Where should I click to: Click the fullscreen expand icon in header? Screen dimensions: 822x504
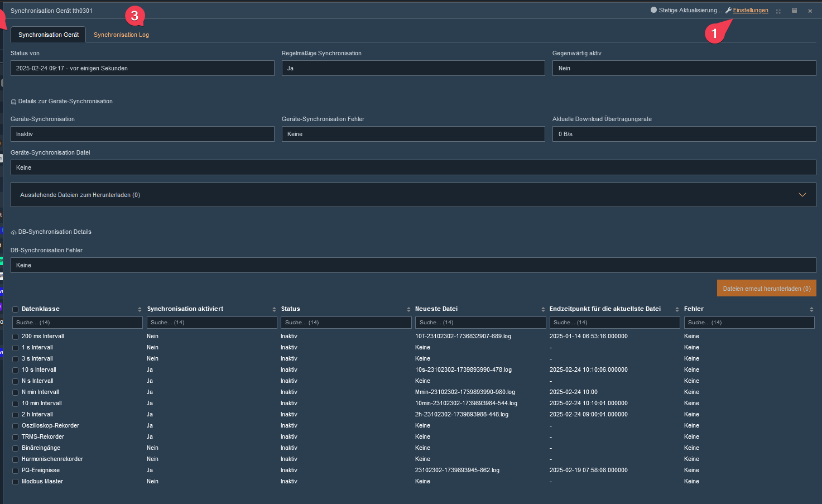pyautogui.click(x=778, y=11)
